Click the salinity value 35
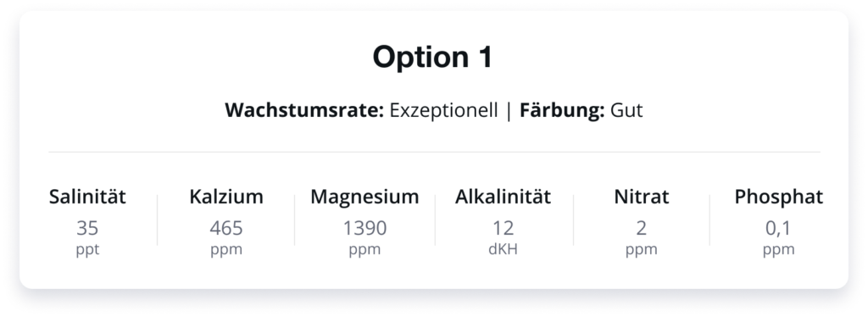This screenshot has width=868, height=317. click(x=87, y=228)
